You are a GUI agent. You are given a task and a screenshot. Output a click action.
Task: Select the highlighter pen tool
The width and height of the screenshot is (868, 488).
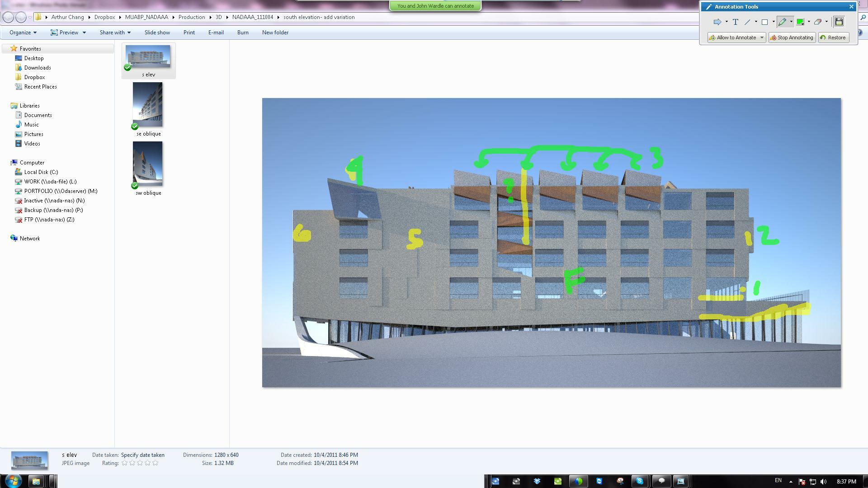783,22
